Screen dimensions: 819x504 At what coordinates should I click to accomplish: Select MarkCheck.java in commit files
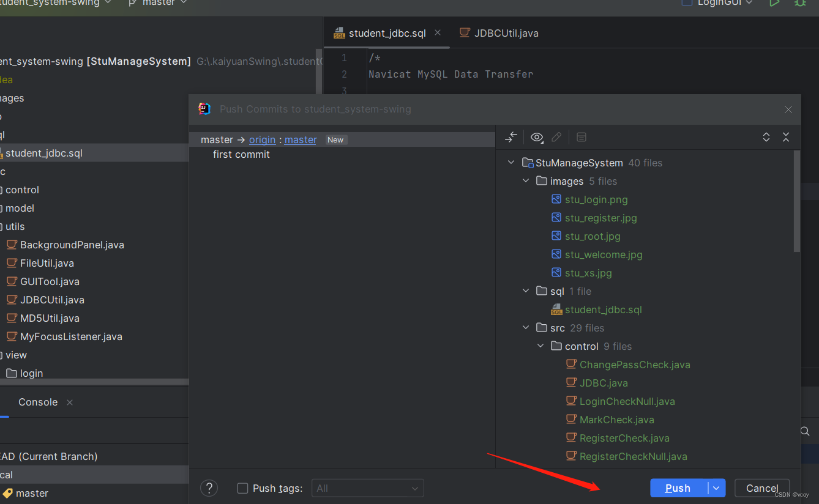(x=617, y=420)
